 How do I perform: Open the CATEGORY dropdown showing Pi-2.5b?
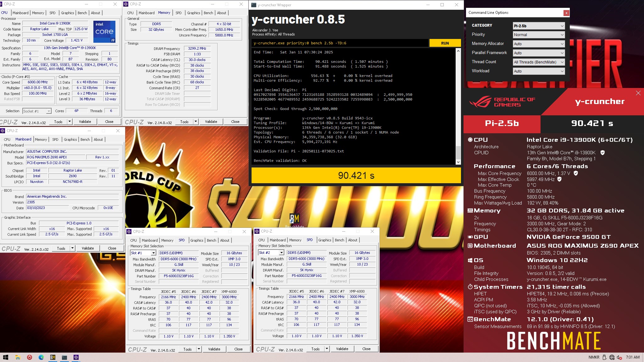coord(539,26)
